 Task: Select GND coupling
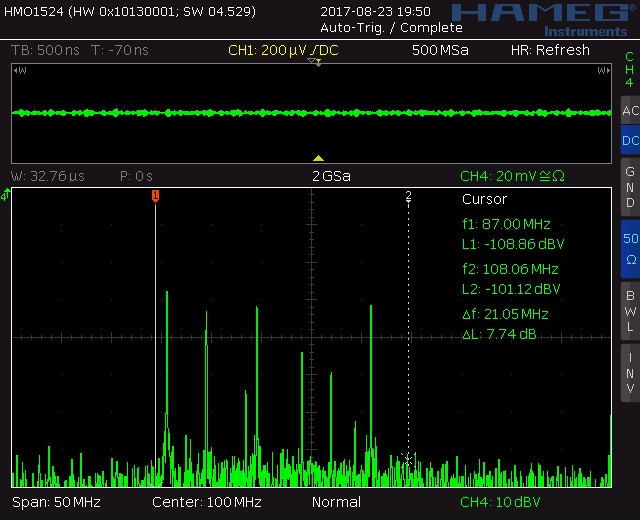coord(630,187)
